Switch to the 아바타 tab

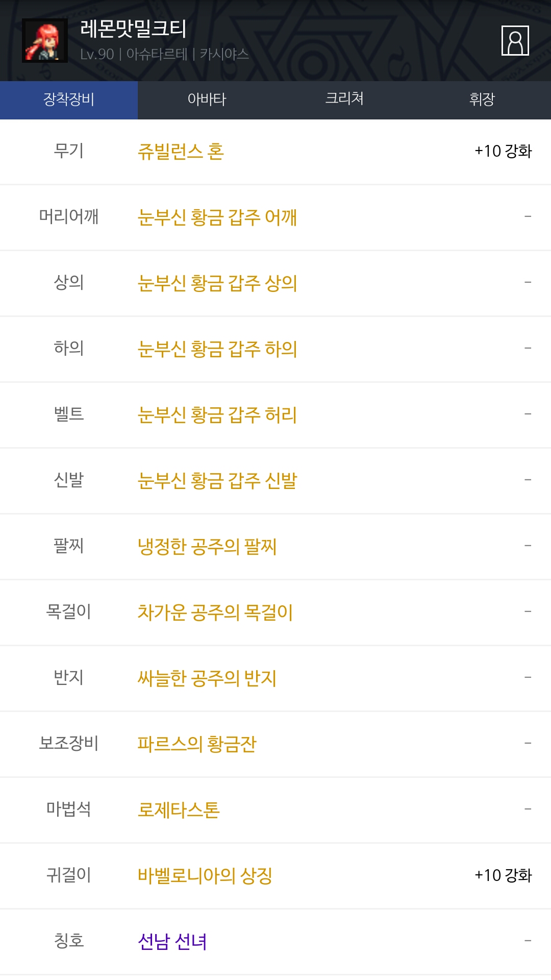[x=207, y=99]
